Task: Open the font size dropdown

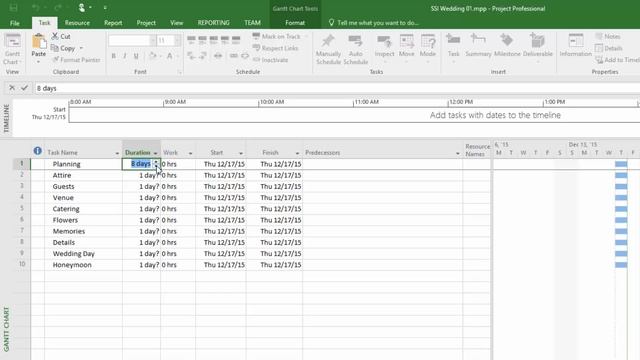Action: pos(177,40)
